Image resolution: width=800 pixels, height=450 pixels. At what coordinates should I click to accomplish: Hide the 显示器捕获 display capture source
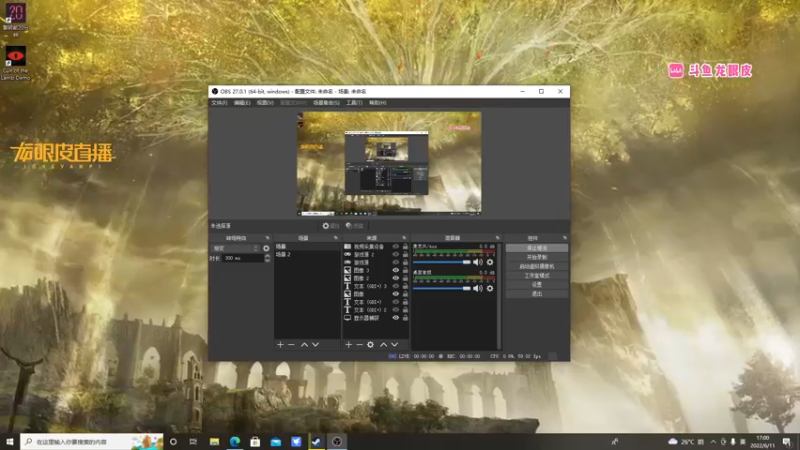(x=395, y=318)
